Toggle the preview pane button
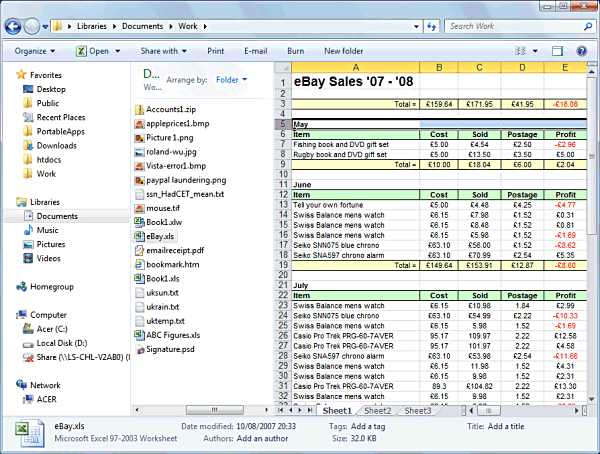Viewport: 600px width, 454px height. pyautogui.click(x=557, y=51)
